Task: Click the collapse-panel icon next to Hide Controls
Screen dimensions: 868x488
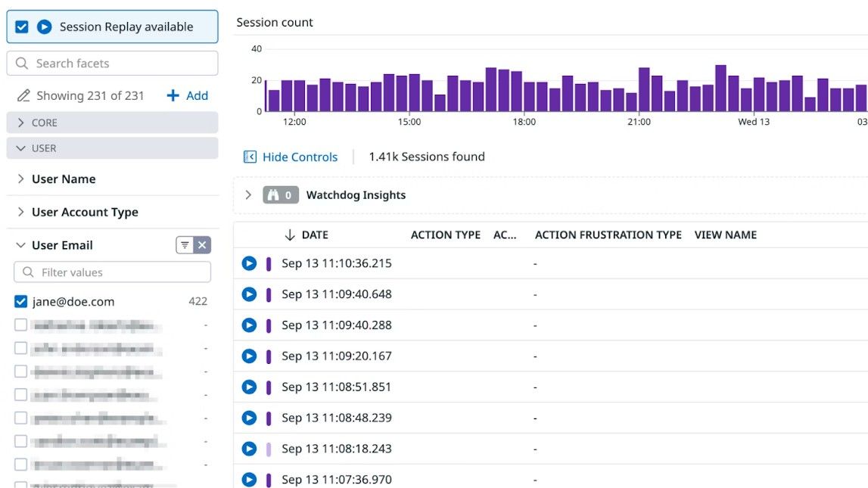Action: 250,157
